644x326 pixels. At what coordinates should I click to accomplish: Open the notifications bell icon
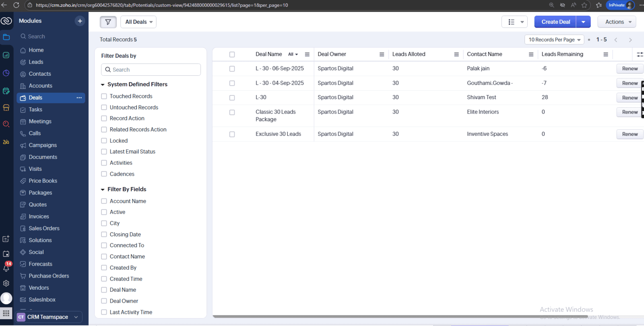(6, 268)
